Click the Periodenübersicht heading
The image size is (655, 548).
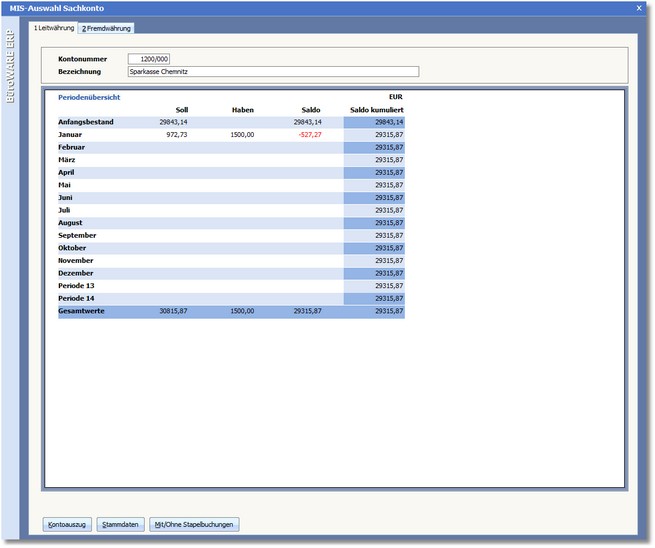89,97
